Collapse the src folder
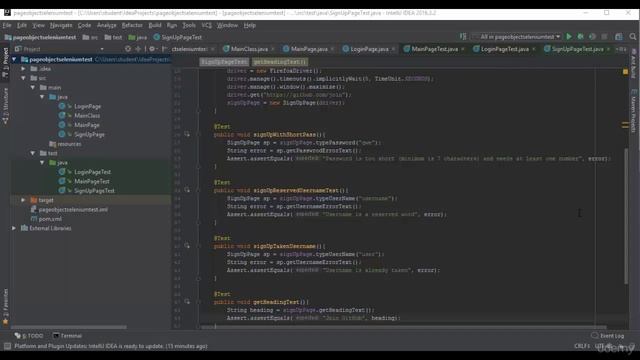640x360 pixels. (x=23, y=78)
